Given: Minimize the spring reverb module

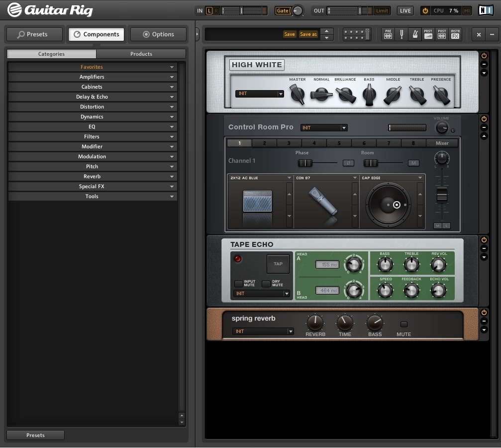Looking at the screenshot, I should pos(484,322).
